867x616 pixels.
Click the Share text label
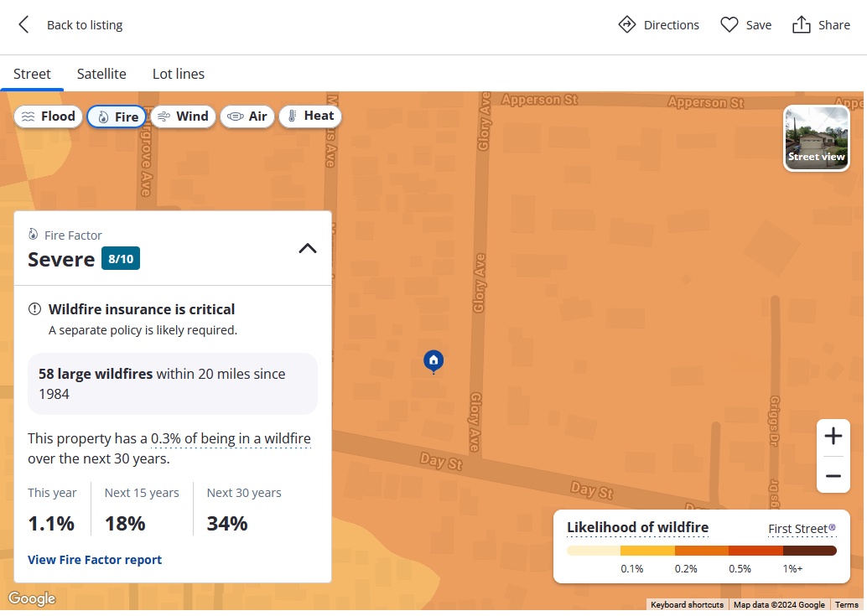pos(833,25)
